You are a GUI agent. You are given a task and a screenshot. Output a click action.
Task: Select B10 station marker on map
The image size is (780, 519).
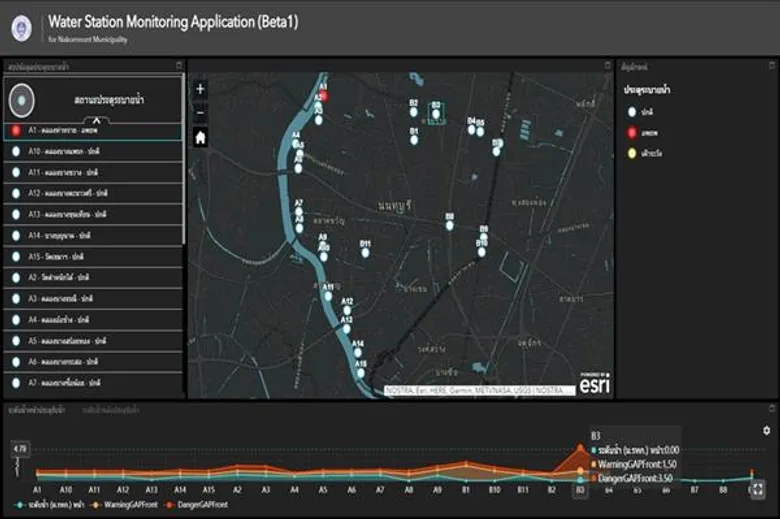coord(482,252)
